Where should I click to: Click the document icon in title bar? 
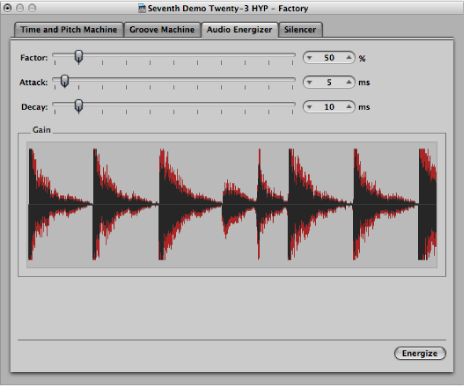[142, 8]
